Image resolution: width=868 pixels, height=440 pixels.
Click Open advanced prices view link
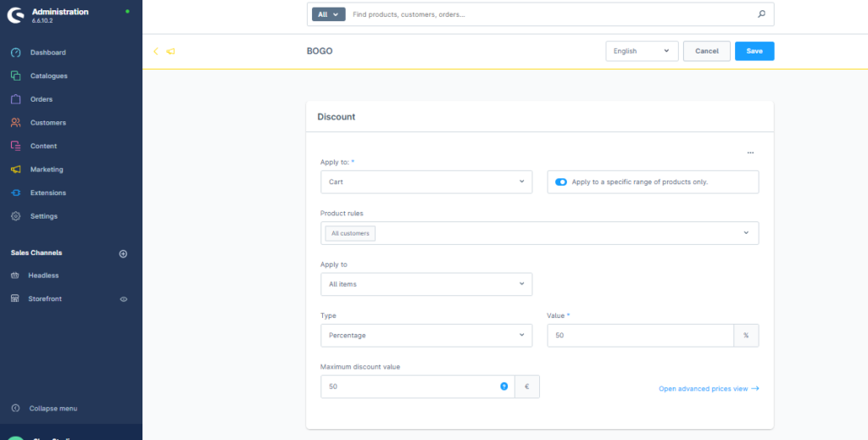click(708, 389)
